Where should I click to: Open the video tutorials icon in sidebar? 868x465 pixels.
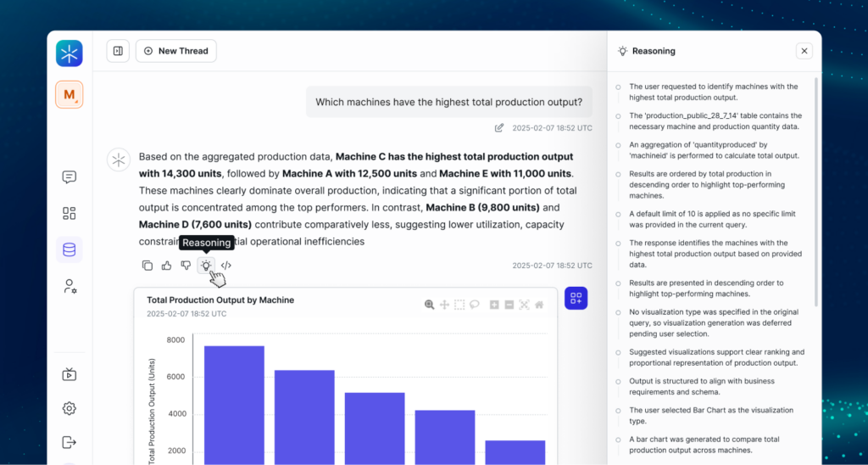point(70,374)
